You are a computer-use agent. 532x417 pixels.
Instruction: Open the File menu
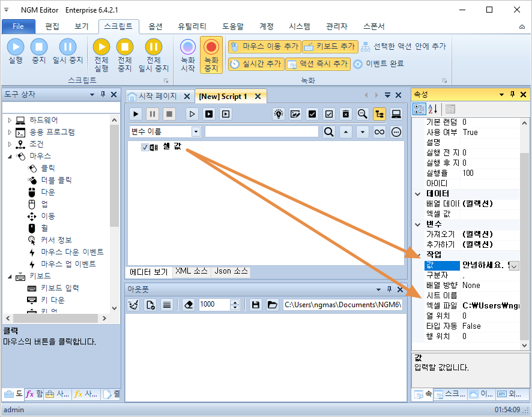point(19,26)
